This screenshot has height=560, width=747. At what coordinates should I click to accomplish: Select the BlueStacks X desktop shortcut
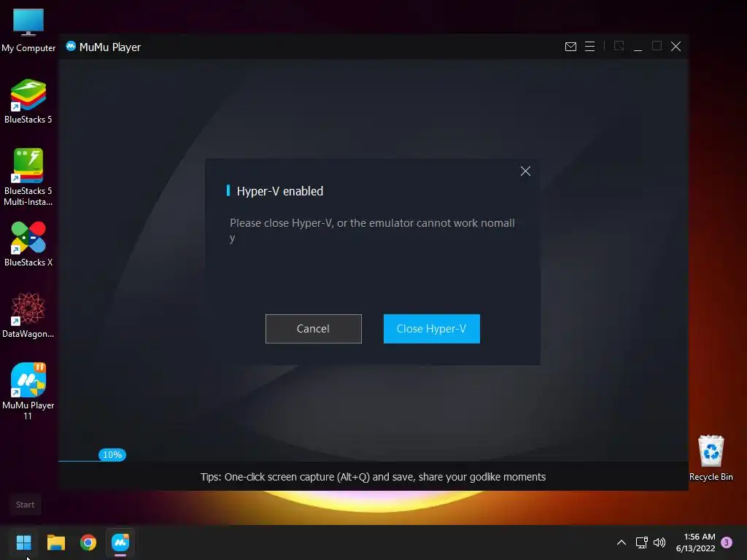pyautogui.click(x=28, y=244)
